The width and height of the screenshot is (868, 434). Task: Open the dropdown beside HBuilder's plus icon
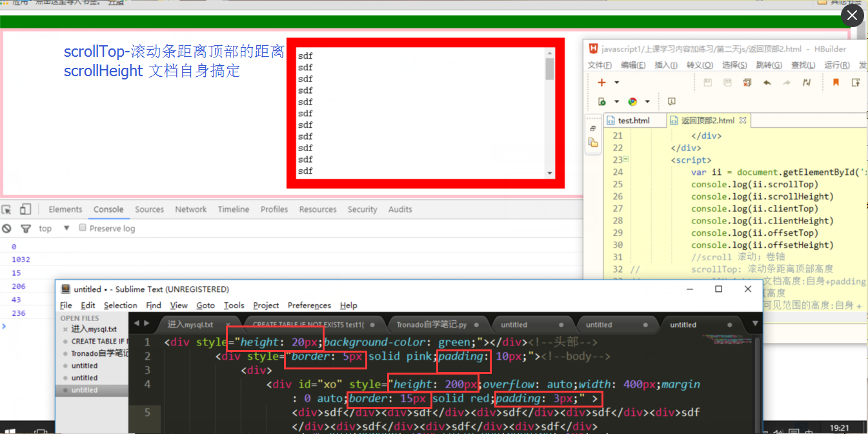coord(617,83)
